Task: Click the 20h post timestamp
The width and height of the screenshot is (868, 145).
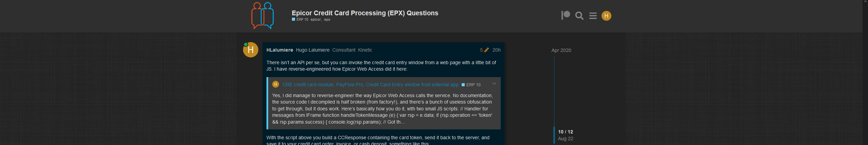Action: point(496,50)
